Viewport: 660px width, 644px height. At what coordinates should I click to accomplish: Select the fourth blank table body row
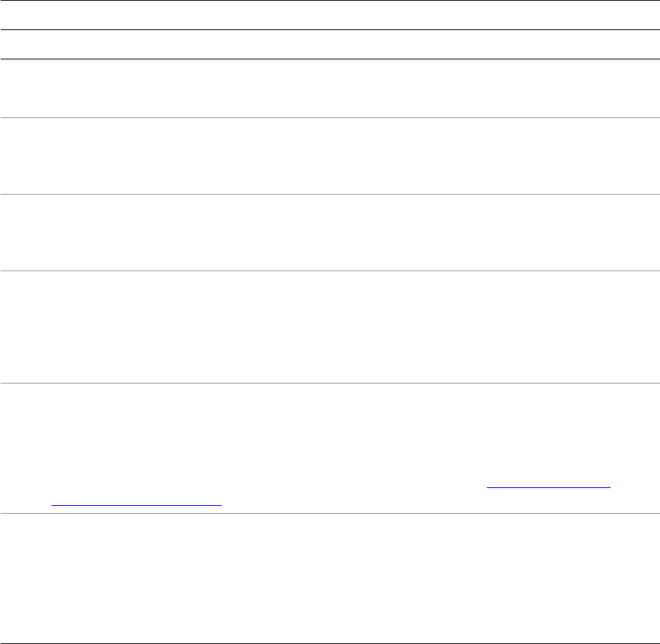(x=330, y=326)
